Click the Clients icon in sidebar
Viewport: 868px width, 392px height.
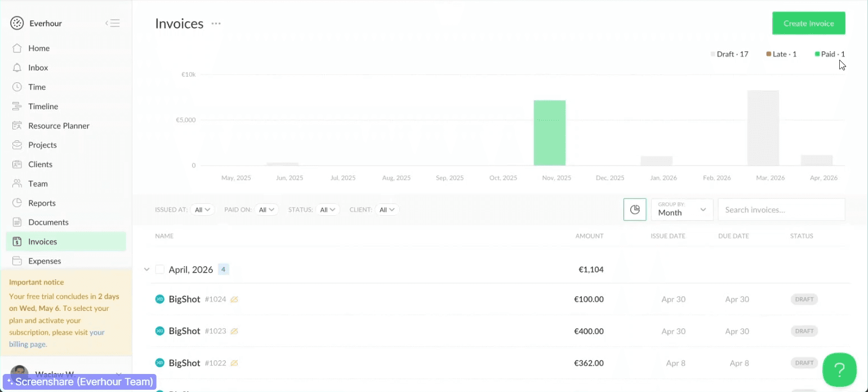coord(17,164)
